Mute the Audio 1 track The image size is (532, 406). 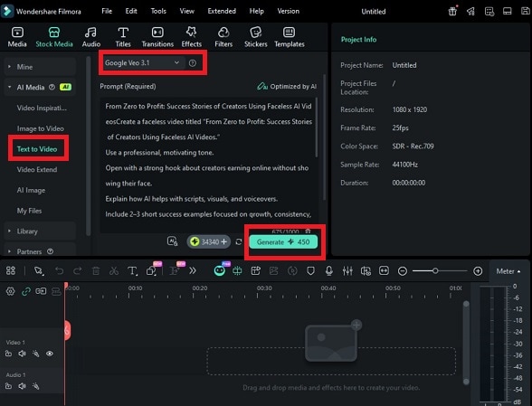pos(22,386)
